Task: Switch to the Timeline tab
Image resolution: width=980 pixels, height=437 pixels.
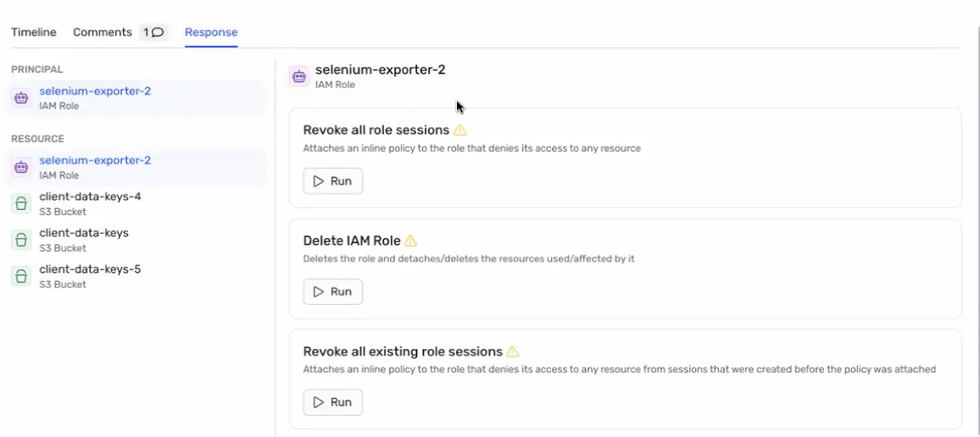Action: tap(34, 32)
